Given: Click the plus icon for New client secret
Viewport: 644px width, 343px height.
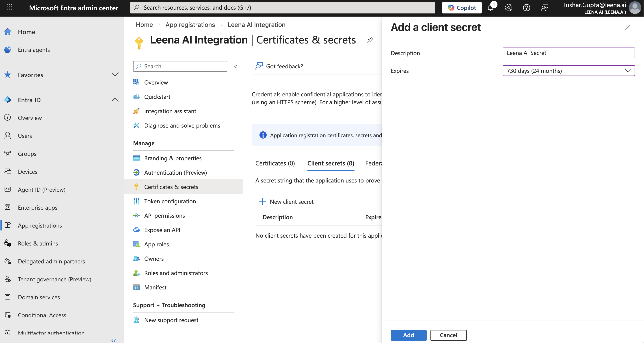Looking at the screenshot, I should tap(262, 201).
